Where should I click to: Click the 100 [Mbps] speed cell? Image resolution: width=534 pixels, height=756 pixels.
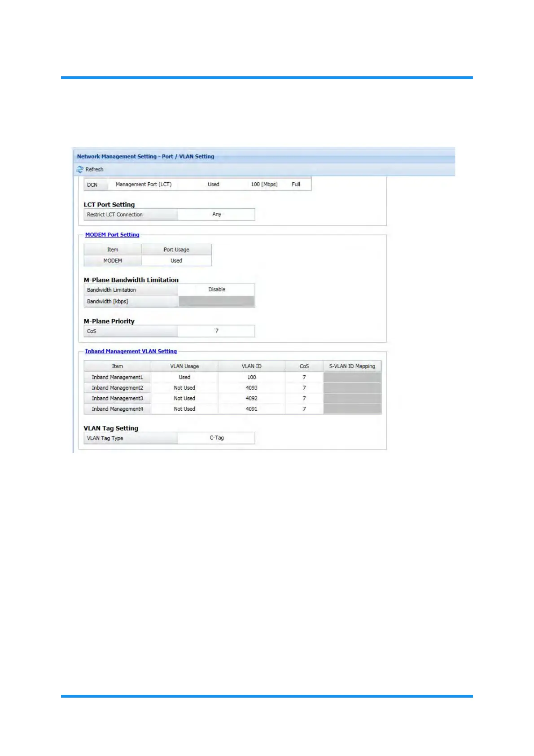click(x=264, y=185)
